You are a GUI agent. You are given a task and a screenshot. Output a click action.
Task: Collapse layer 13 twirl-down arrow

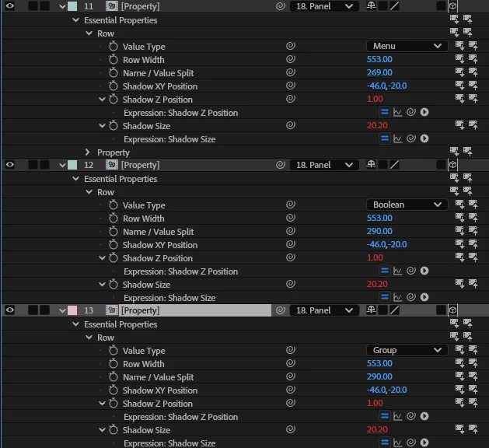point(62,310)
